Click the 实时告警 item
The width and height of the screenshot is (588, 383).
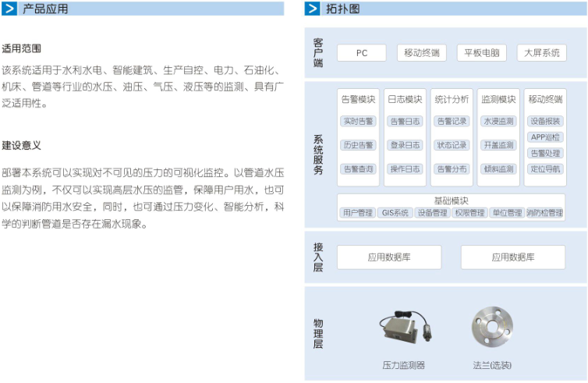(358, 121)
